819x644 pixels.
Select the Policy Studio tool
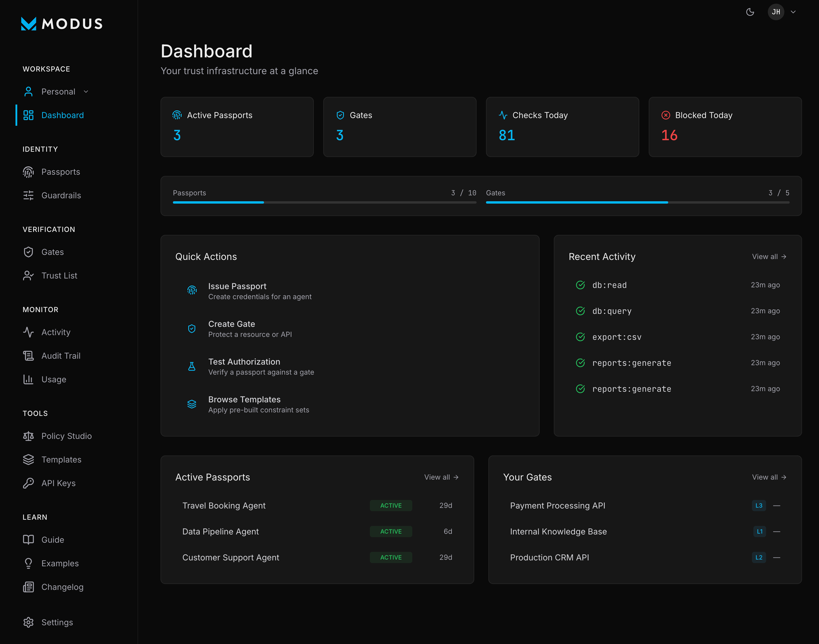coord(66,436)
